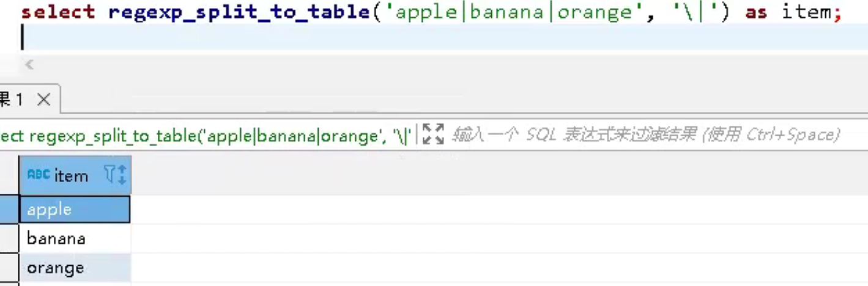
Task: Click the select keyword in the editor
Action: (x=58, y=12)
